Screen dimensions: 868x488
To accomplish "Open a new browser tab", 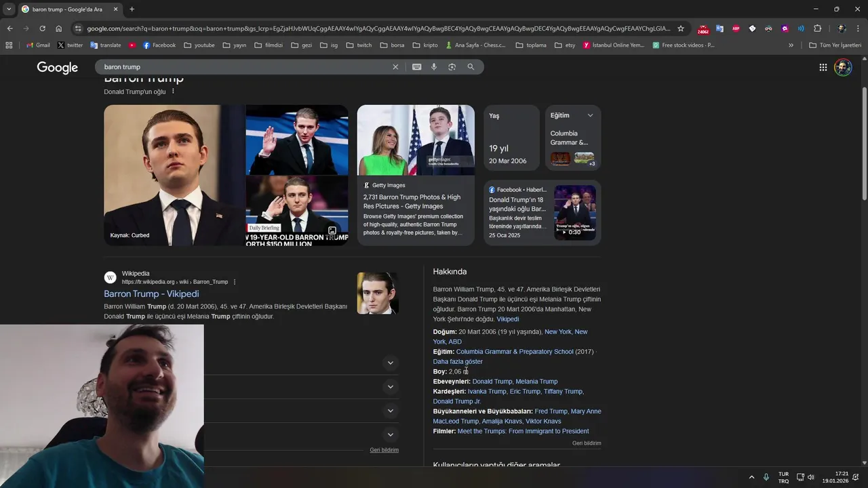I will (132, 9).
